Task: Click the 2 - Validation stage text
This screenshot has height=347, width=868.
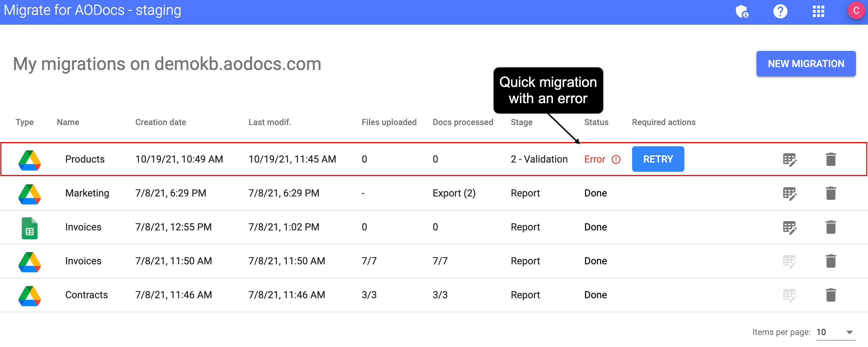Action: click(539, 159)
